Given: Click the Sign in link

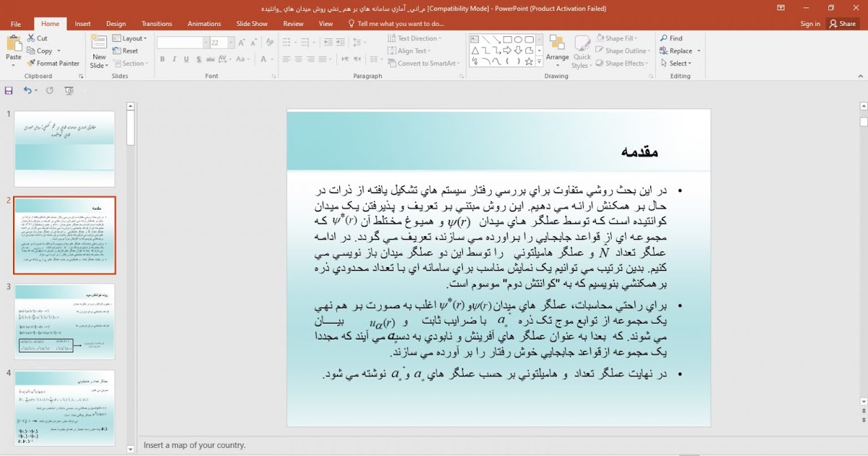Looking at the screenshot, I should tap(810, 24).
